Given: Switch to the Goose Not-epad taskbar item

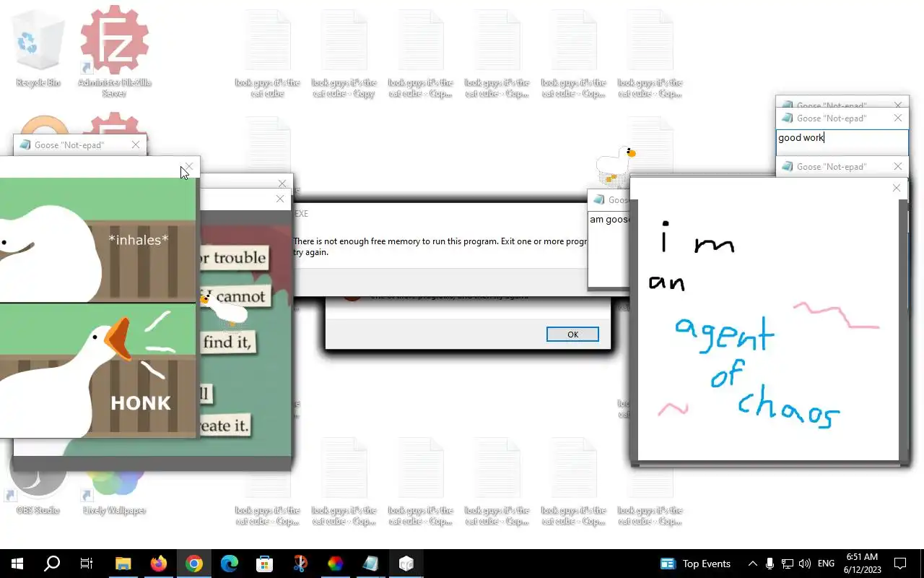Looking at the screenshot, I should tap(371, 564).
